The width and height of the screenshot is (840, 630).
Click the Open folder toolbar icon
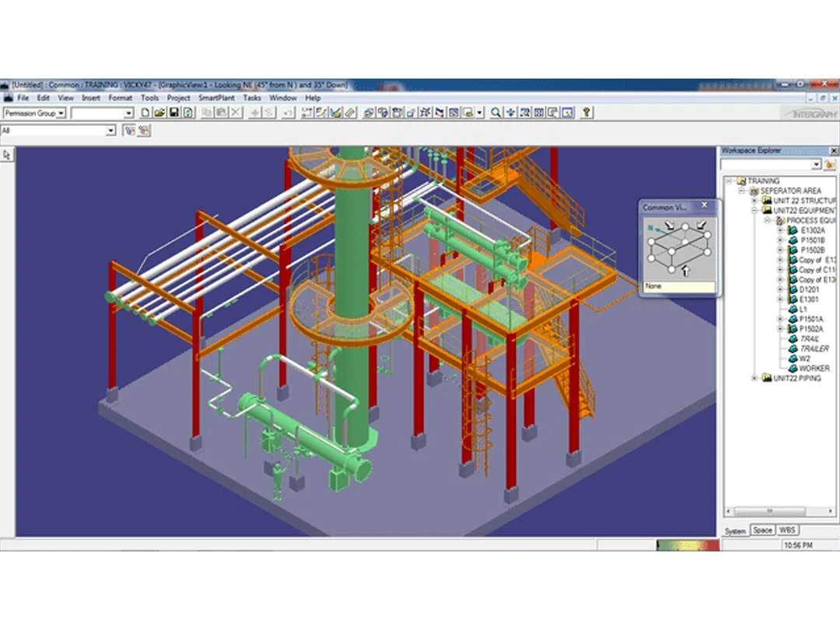(159, 113)
